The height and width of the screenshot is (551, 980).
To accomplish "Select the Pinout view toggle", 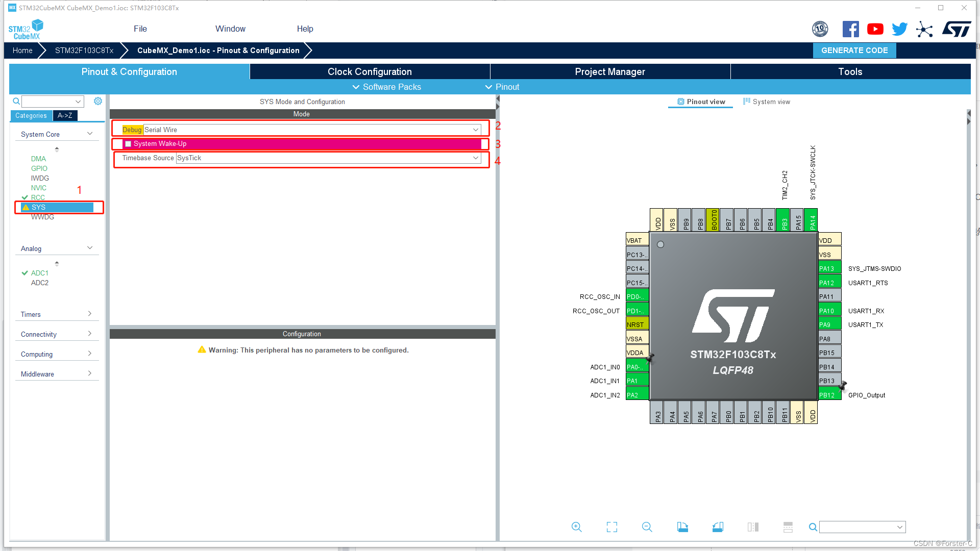I will [700, 102].
